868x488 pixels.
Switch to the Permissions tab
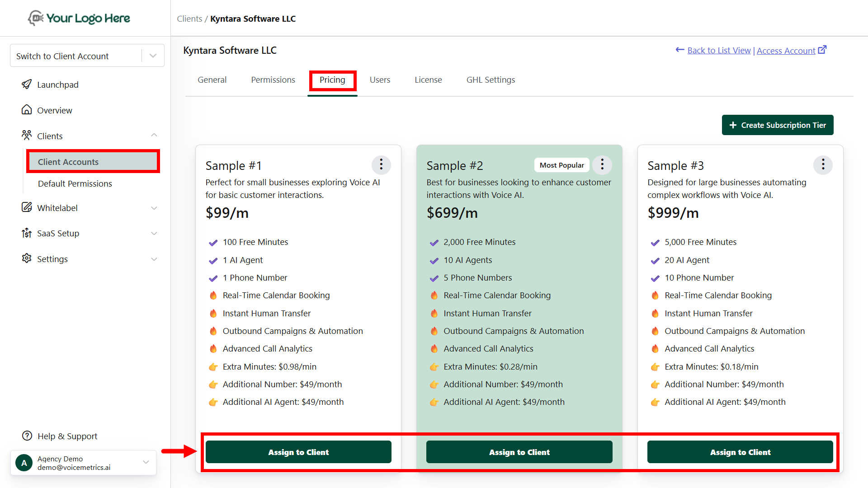click(273, 80)
